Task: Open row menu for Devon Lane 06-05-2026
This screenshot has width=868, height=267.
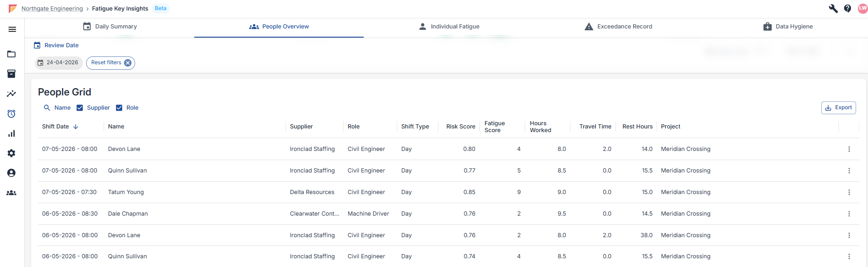Action: (x=849, y=235)
